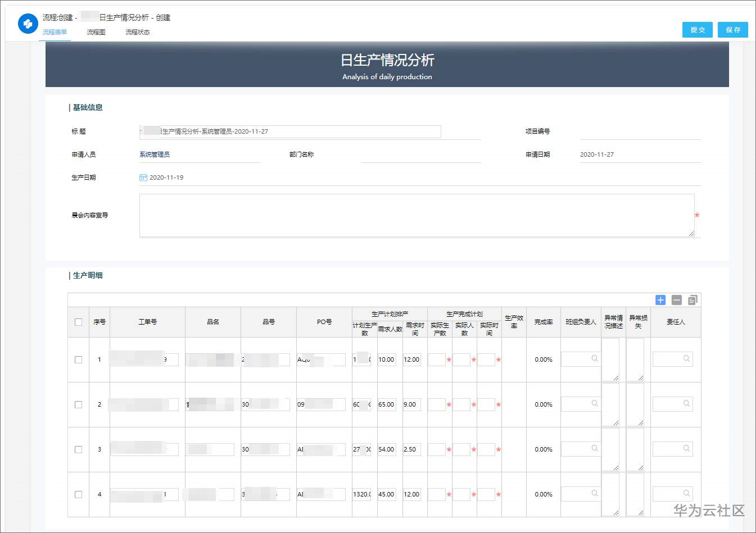Switch to the 流程表单 tab

click(55, 32)
